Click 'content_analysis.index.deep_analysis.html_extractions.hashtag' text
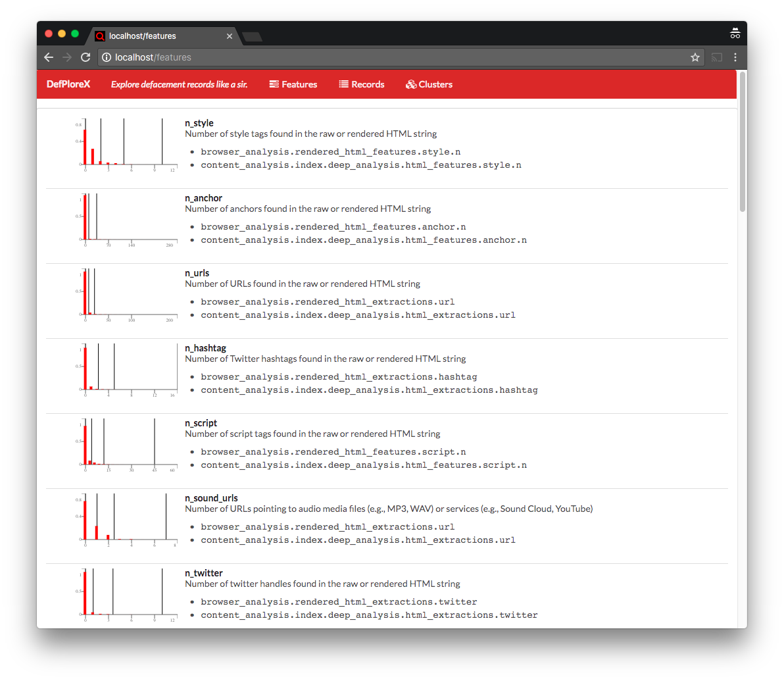Viewport: 784px width, 681px height. (370, 390)
